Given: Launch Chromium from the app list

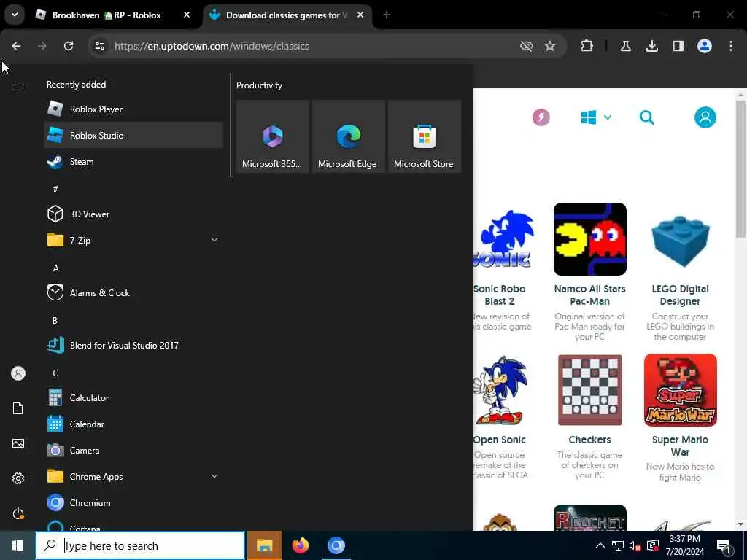Looking at the screenshot, I should point(133,502).
